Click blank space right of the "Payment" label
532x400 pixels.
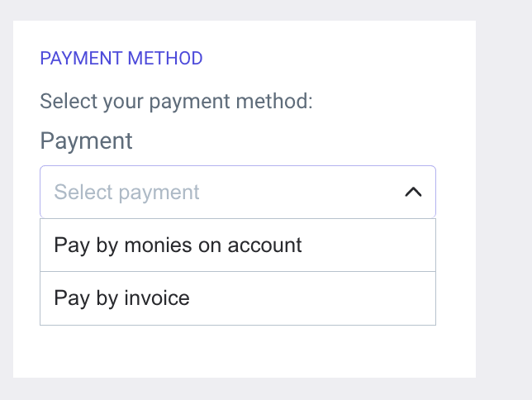(289, 140)
